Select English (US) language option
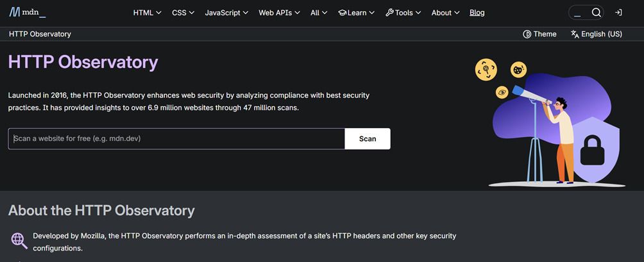 point(601,34)
